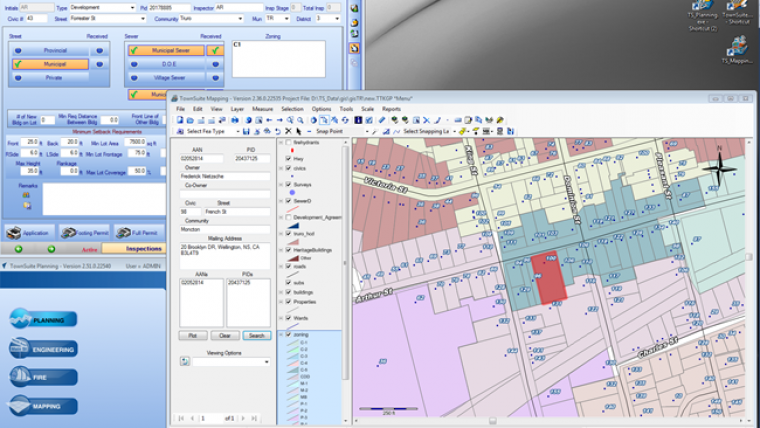Click the Inspections button
760x428 pixels.
click(x=134, y=249)
